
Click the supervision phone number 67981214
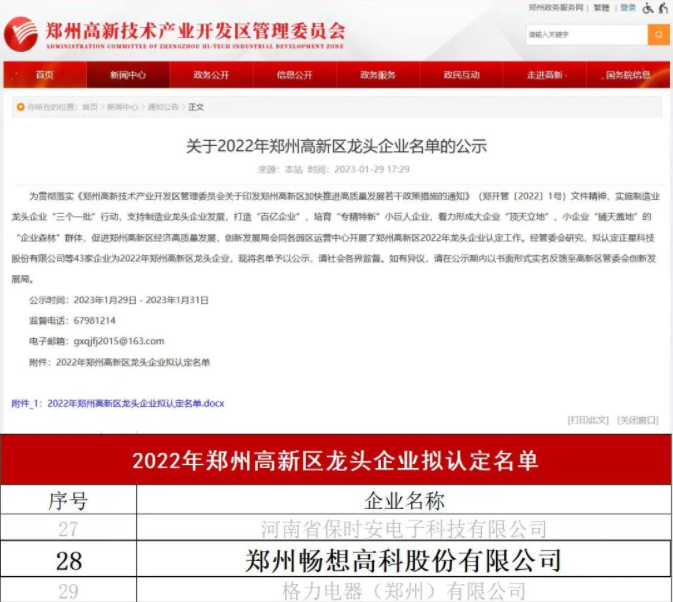coord(94,321)
